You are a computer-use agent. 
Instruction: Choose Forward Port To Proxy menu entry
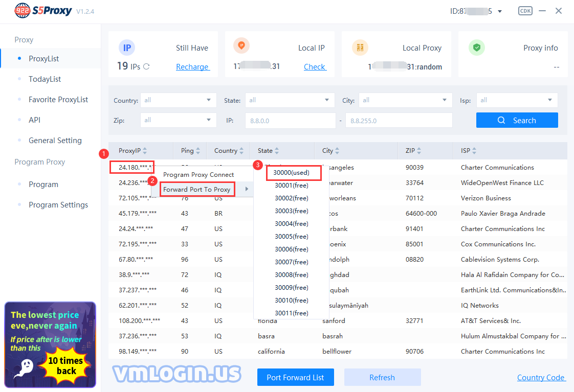point(197,189)
